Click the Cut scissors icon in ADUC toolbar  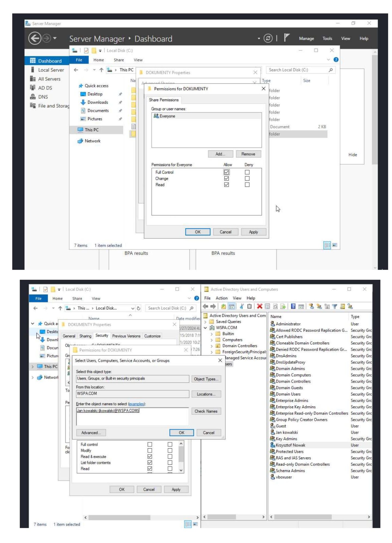point(242,306)
